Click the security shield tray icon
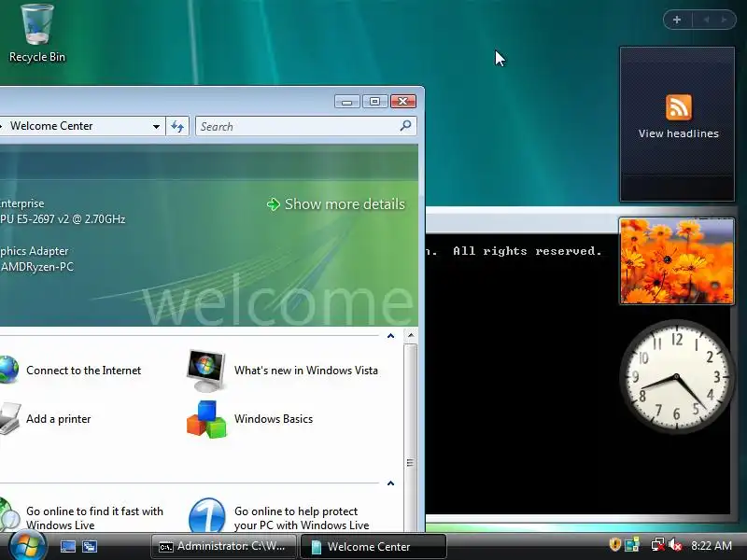 [x=614, y=545]
